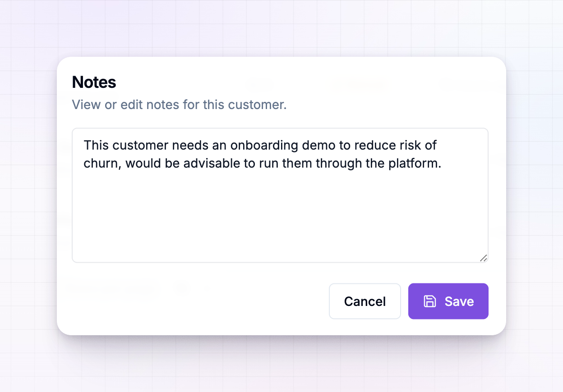This screenshot has height=392, width=563.
Task: Click the word "platform" in the note
Action: pyautogui.click(x=414, y=163)
